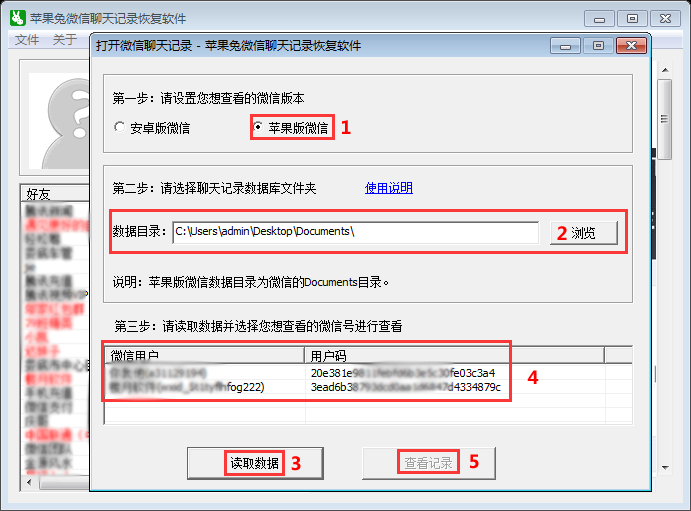Click the left arrow of friends list scrollbar

click(x=29, y=482)
